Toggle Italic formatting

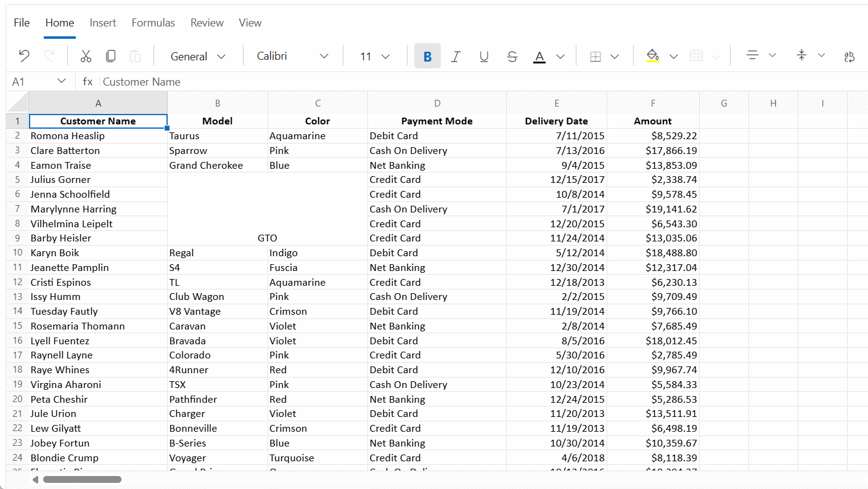click(x=456, y=57)
